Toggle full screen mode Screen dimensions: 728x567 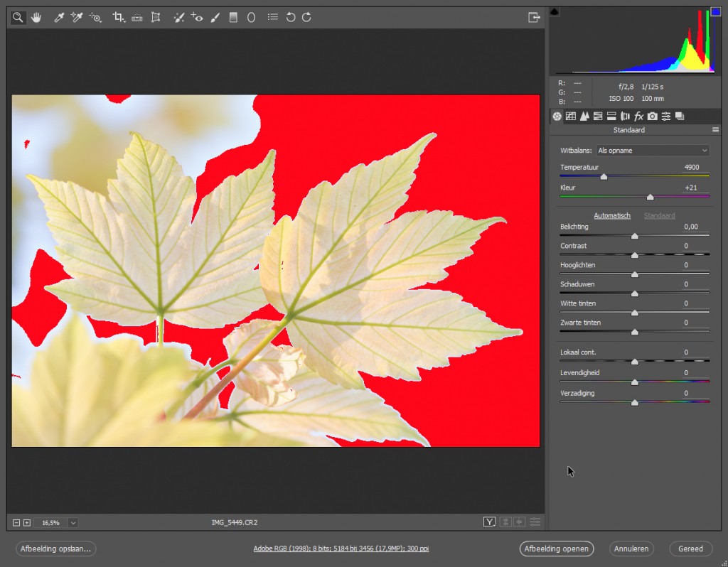534,17
